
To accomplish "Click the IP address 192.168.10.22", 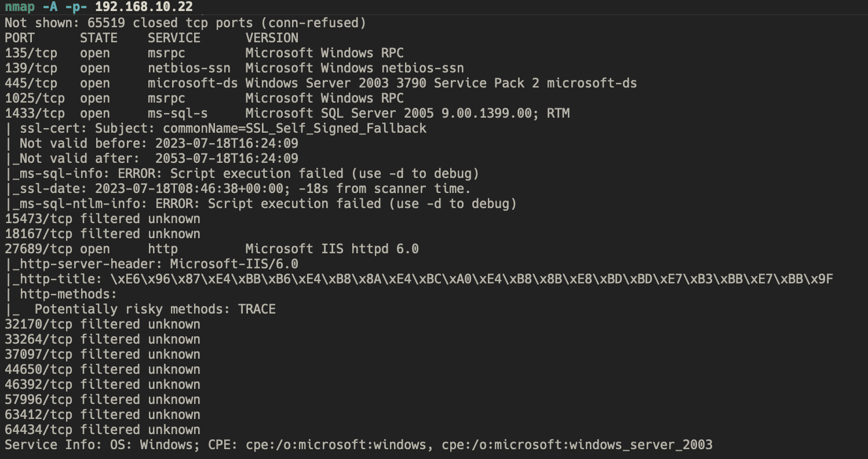I will [144, 6].
